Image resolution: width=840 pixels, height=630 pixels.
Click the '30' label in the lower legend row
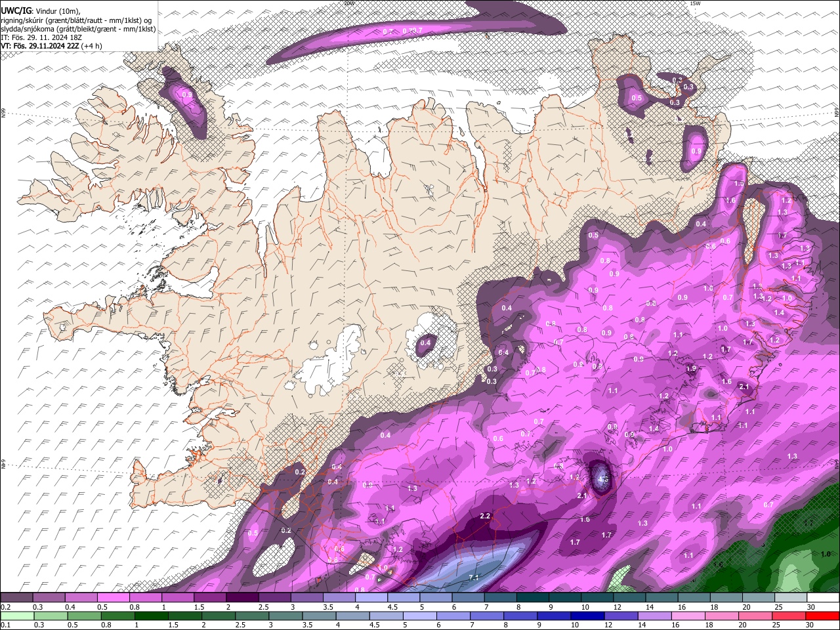[811, 625]
